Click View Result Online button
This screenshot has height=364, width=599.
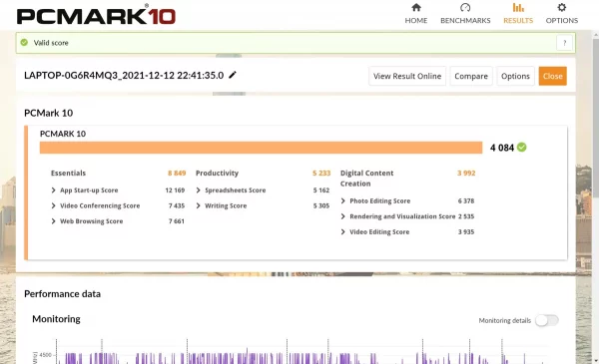(x=407, y=76)
